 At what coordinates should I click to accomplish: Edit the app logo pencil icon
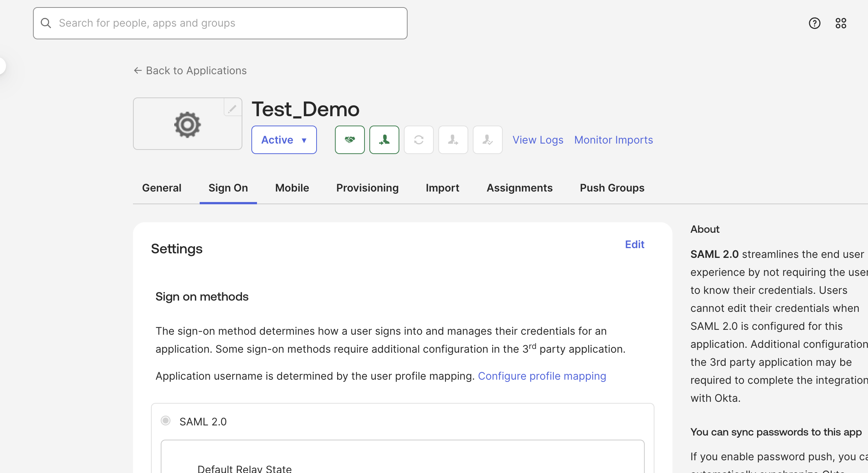(x=232, y=109)
